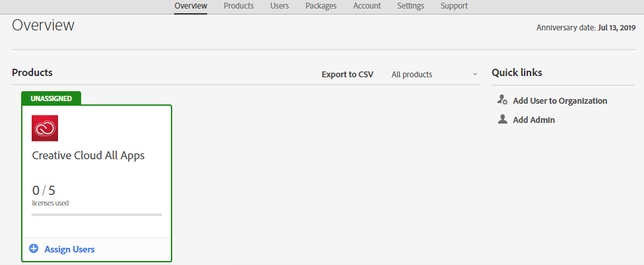Click the chevron arrow of the products filter

[475, 75]
